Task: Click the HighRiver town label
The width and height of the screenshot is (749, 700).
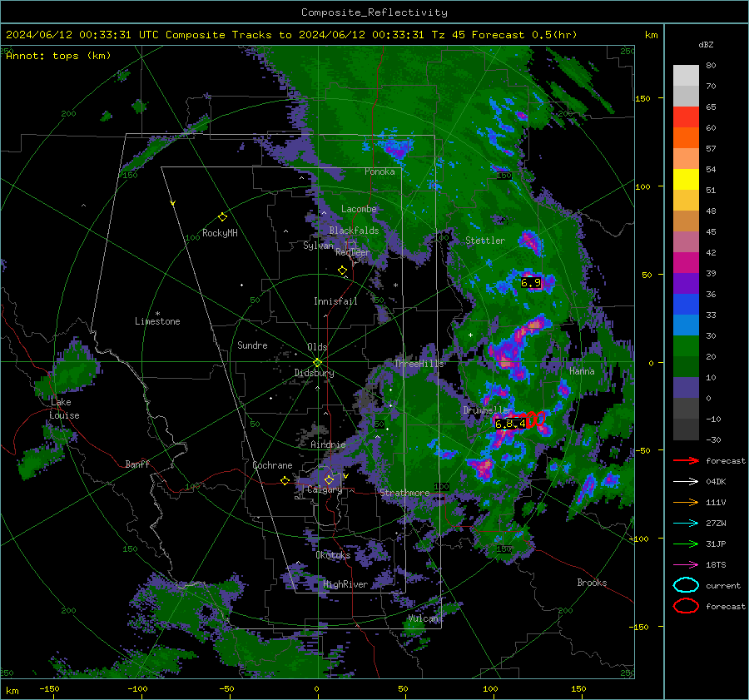Action: [345, 584]
